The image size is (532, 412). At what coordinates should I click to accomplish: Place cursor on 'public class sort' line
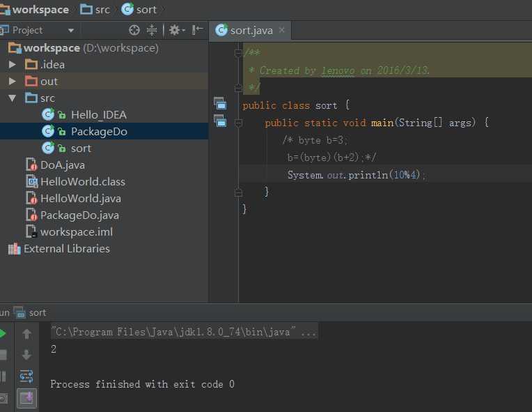click(x=296, y=105)
